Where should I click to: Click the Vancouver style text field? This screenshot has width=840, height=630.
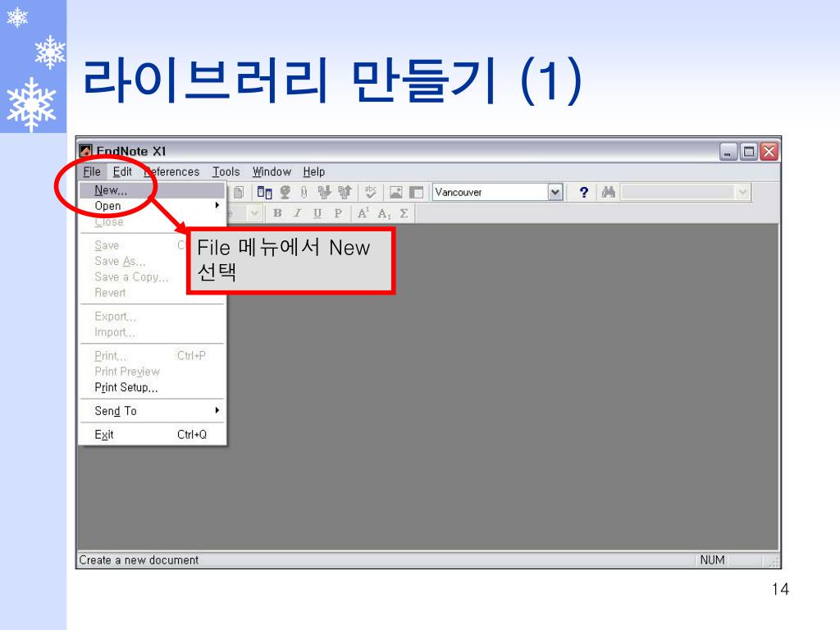491,192
